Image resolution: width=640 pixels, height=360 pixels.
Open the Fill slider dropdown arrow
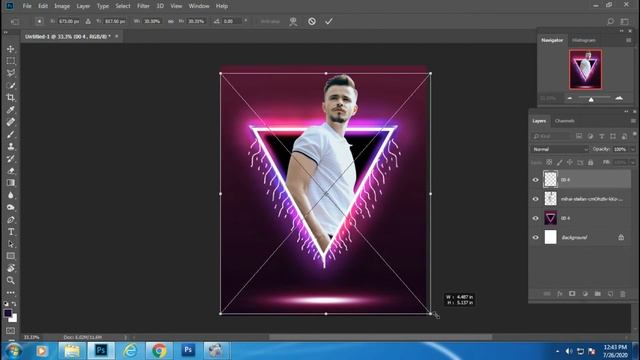(633, 162)
